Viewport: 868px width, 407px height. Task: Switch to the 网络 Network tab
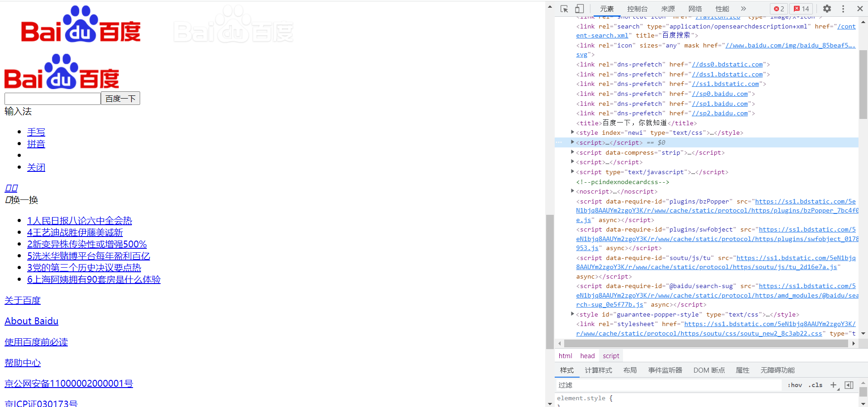tap(695, 9)
